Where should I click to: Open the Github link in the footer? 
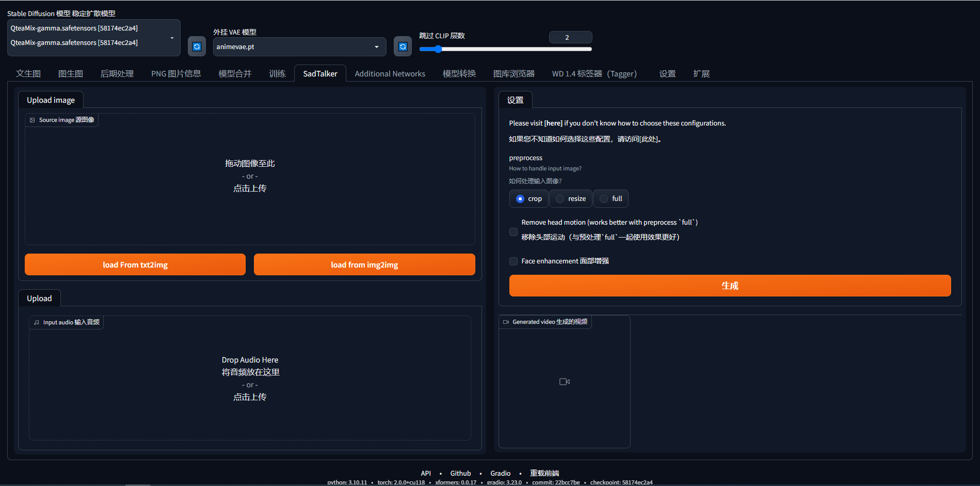(x=460, y=473)
